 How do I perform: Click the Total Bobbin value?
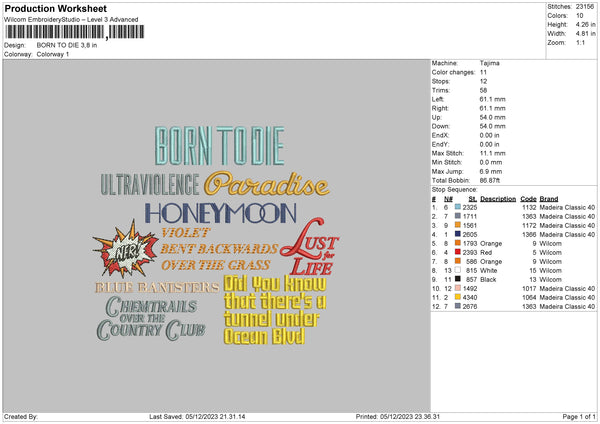coord(490,180)
